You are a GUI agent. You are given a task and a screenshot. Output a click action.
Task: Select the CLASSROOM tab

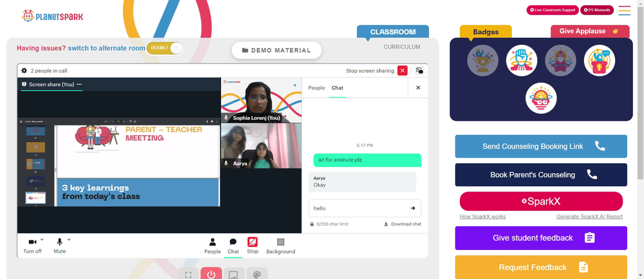(x=393, y=32)
